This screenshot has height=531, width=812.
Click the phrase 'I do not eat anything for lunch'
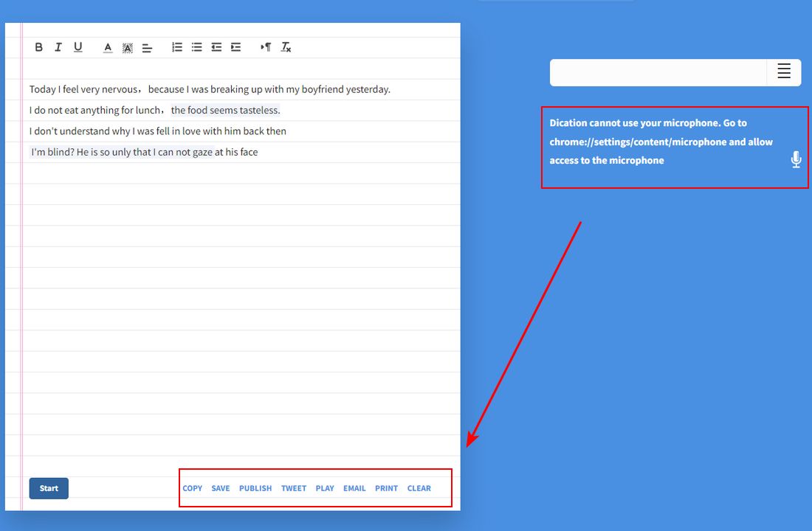[94, 110]
